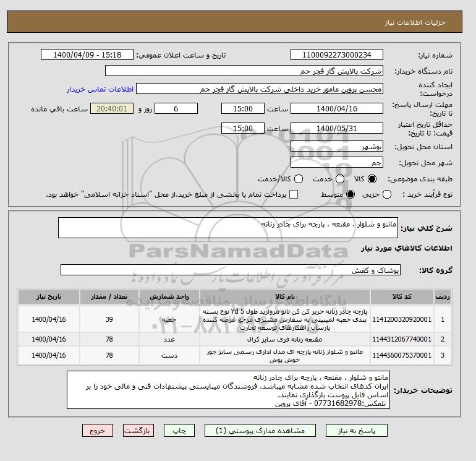
Task: Click the price validity date 1400/05/31 field
Action: coord(337,128)
